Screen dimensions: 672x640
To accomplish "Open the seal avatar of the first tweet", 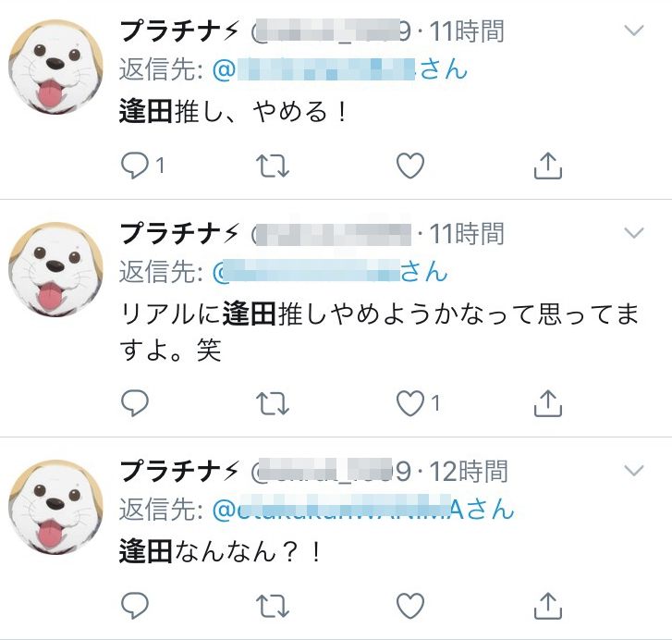I will (55, 67).
